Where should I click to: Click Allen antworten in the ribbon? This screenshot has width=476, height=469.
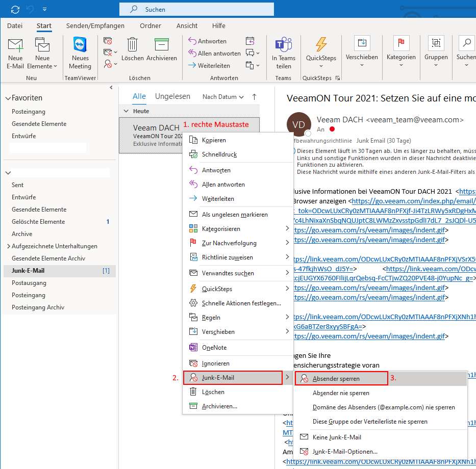pos(214,54)
